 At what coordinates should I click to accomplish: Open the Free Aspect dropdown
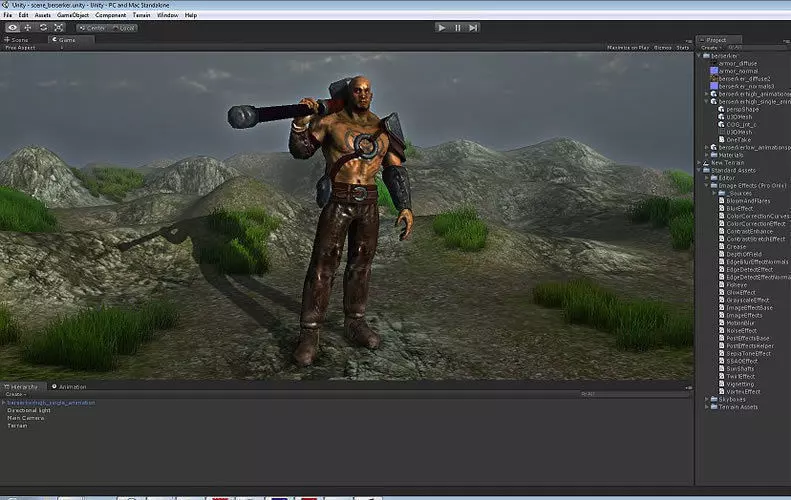click(33, 47)
